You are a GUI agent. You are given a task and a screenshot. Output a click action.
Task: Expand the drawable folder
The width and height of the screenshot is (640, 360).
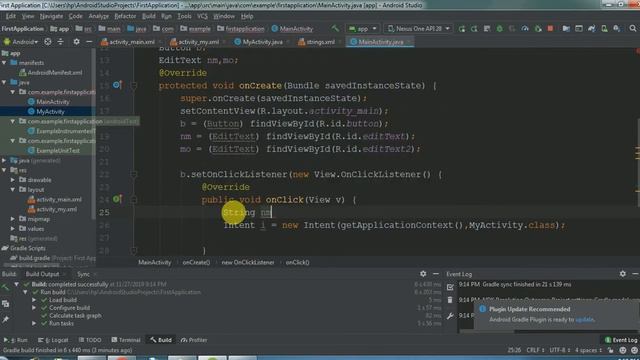point(13,180)
